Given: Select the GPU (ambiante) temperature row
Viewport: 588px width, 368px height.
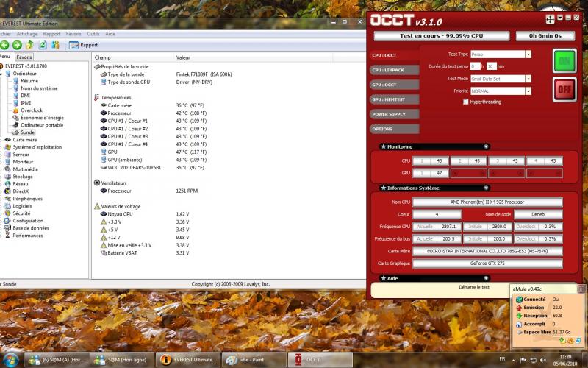Looking at the screenshot, I should coord(153,160).
